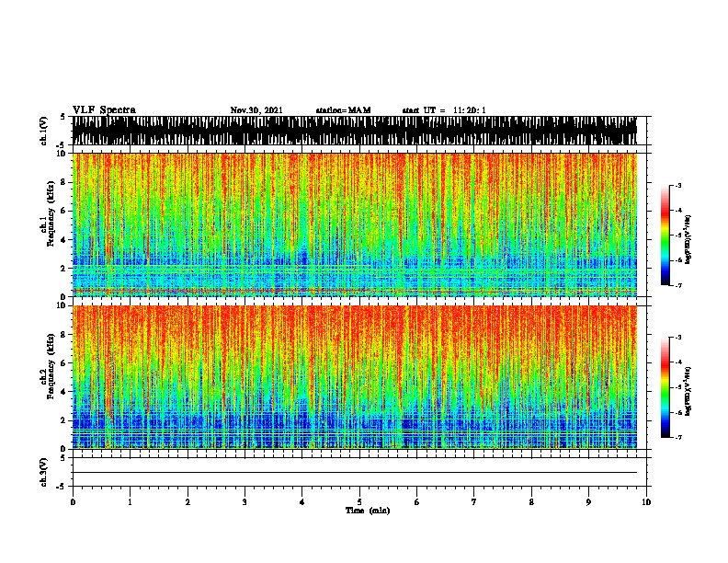Click the 'ch.3(V)' axis label
This screenshot has height=563, width=728.
pyautogui.click(x=44, y=472)
